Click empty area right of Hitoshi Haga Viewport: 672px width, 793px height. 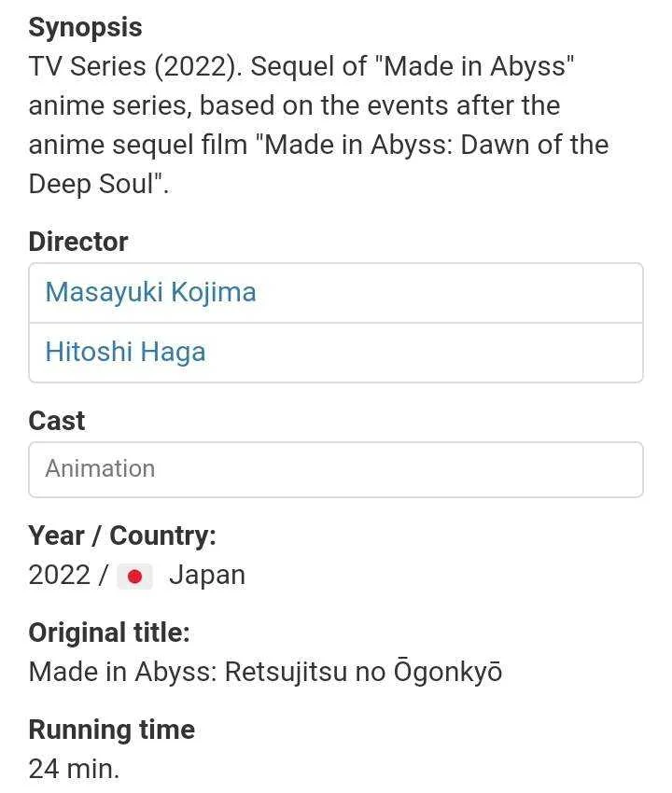click(x=423, y=352)
